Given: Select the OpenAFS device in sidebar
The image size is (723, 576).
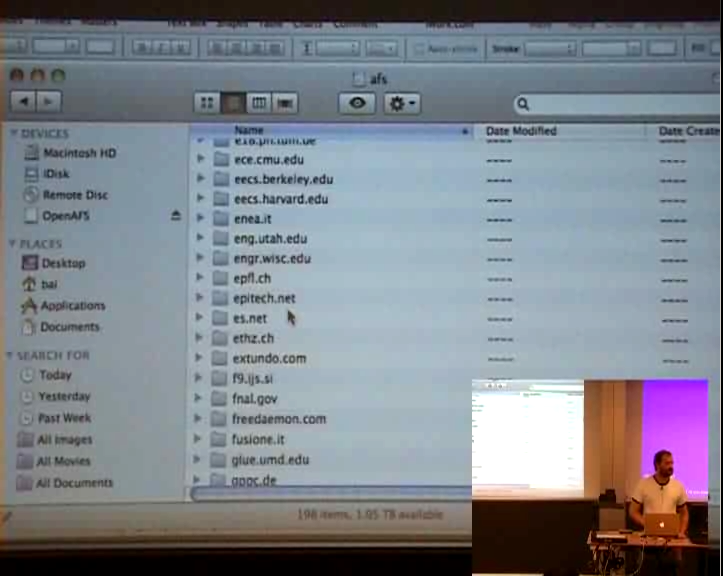Looking at the screenshot, I should (x=66, y=216).
